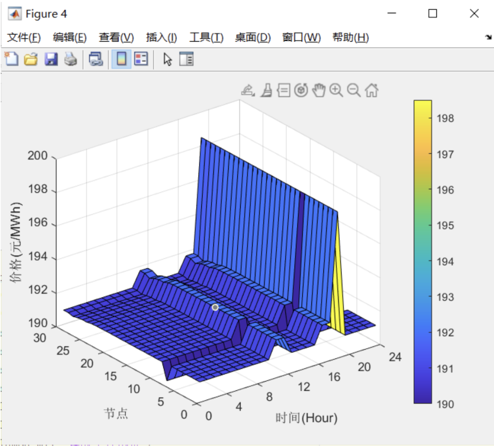
Task: Toggle the Edit Plot arrow tool
Action: tap(167, 59)
